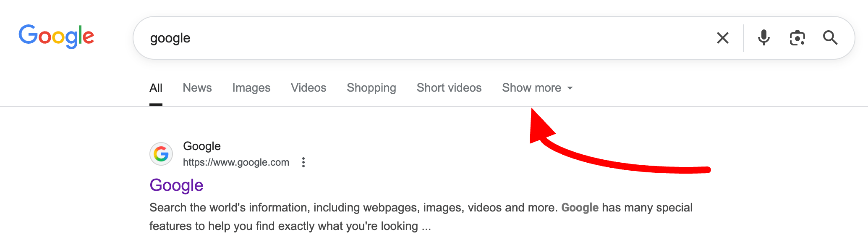Expand the Show more dropdown
868x243 pixels.
pyautogui.click(x=531, y=88)
